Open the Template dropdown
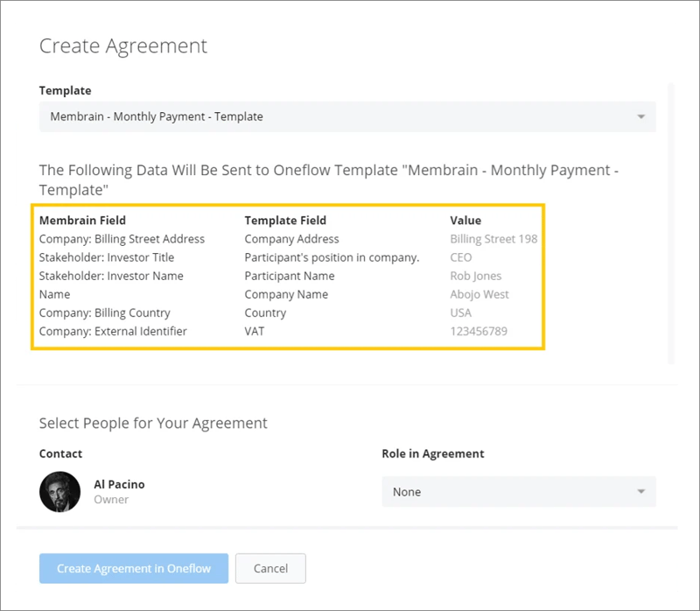 347,116
